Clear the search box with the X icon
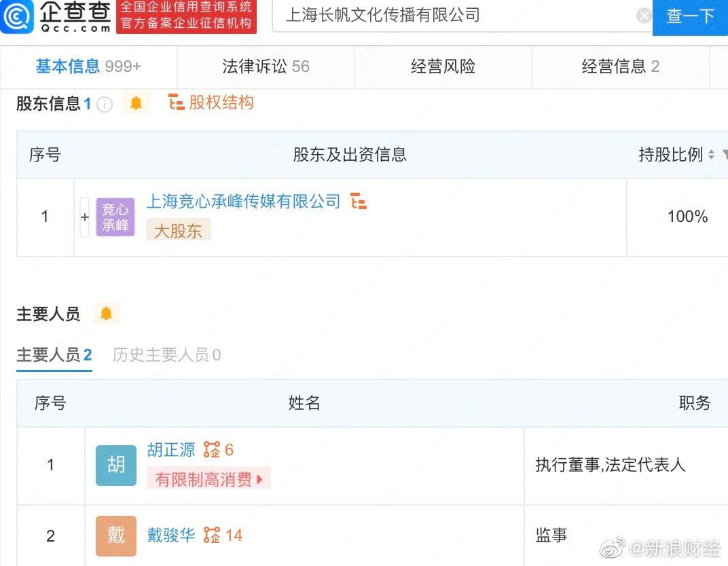The image size is (728, 566). click(x=644, y=16)
